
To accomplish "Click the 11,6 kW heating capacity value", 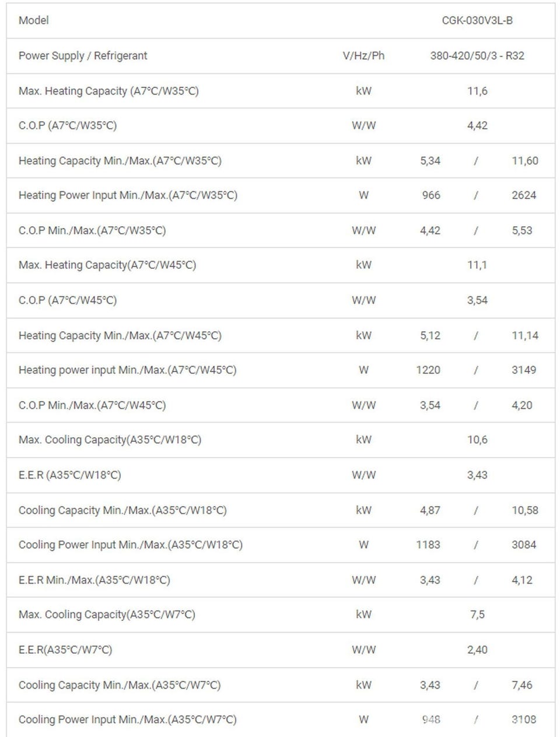I will pos(477,91).
